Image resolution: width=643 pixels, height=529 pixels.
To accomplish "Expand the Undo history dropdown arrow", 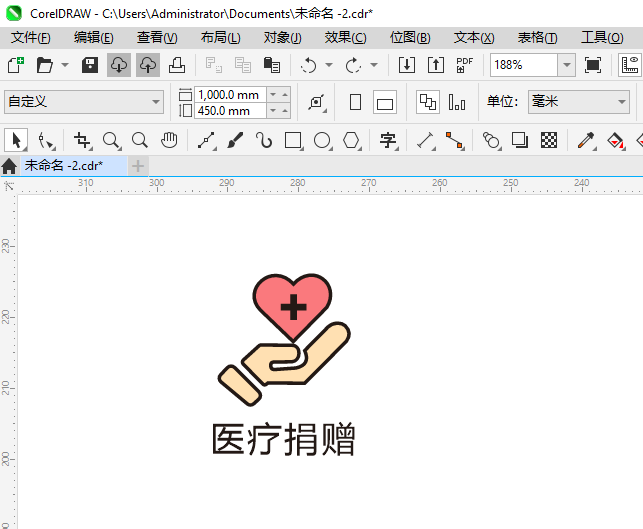I will [x=329, y=65].
